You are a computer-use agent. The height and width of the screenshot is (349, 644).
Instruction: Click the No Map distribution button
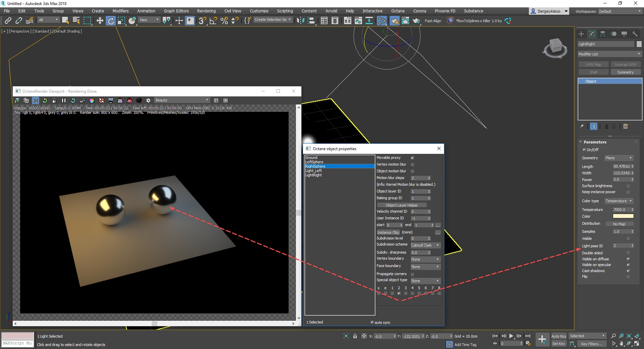click(619, 224)
